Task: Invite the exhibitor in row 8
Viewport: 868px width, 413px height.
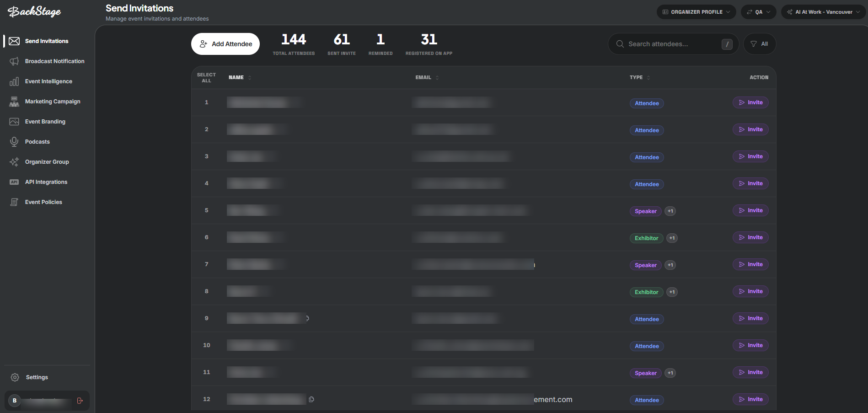Action: 750,291
